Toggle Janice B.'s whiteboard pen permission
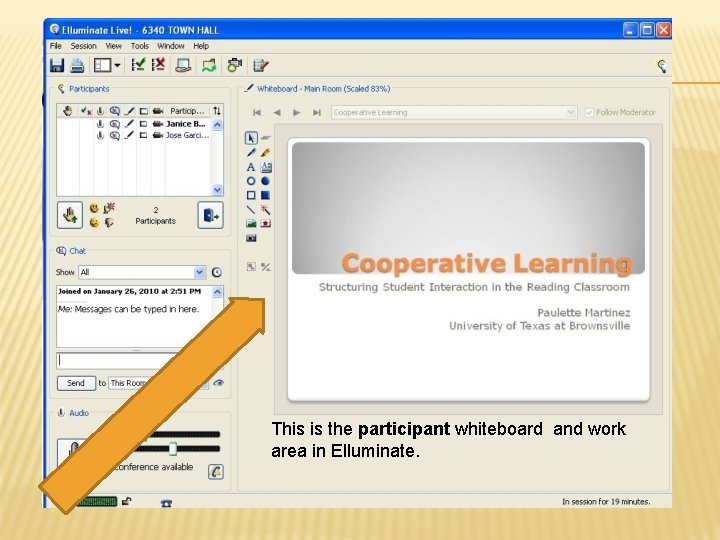 (x=130, y=124)
